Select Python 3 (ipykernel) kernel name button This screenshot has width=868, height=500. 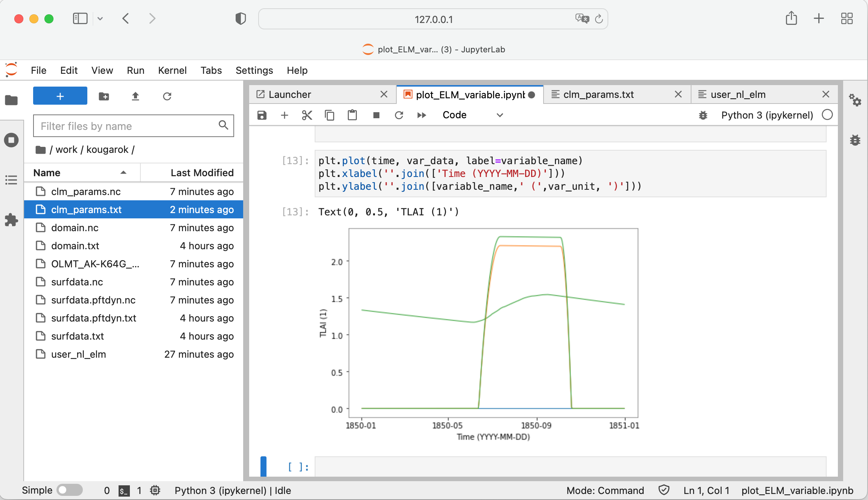[x=767, y=115]
